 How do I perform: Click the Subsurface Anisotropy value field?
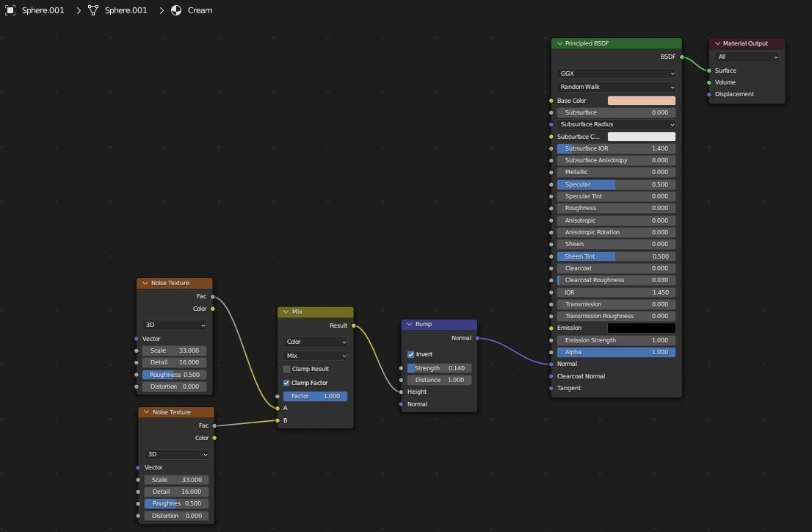pyautogui.click(x=616, y=160)
